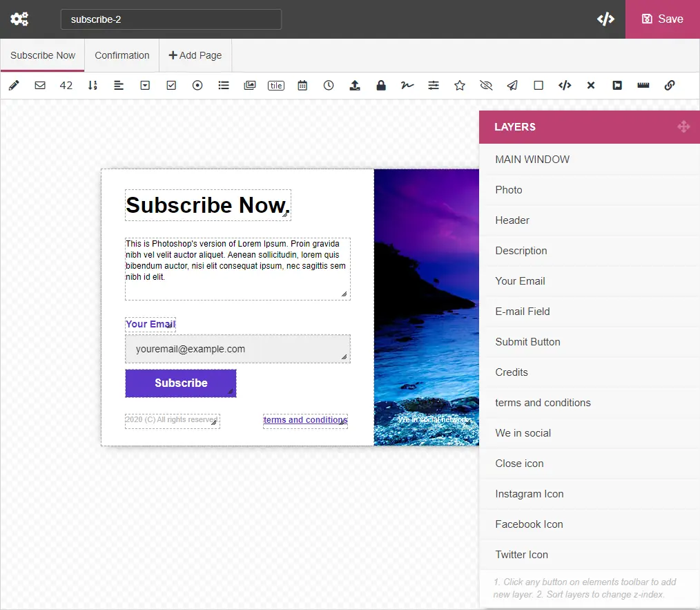Open the settings gear menu

19,19
